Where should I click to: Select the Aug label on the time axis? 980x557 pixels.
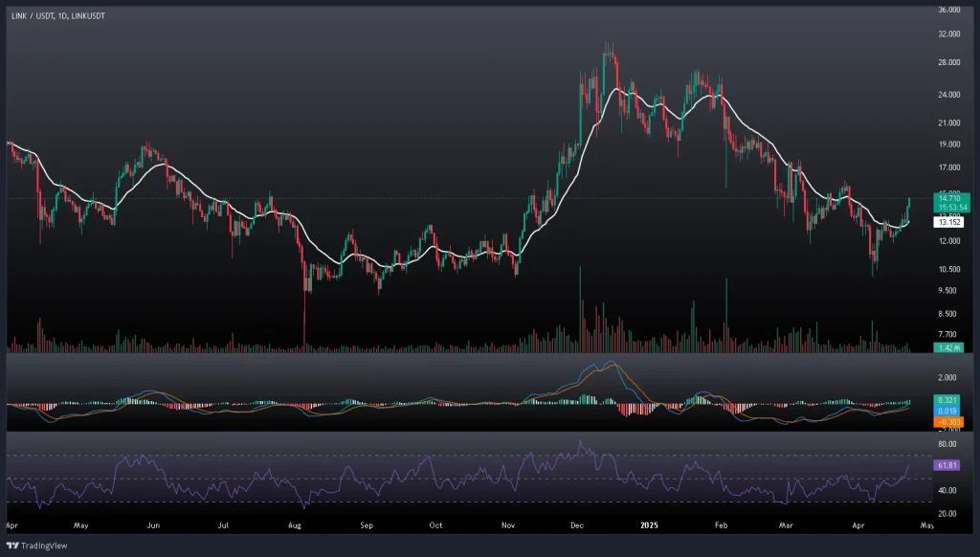click(x=295, y=525)
